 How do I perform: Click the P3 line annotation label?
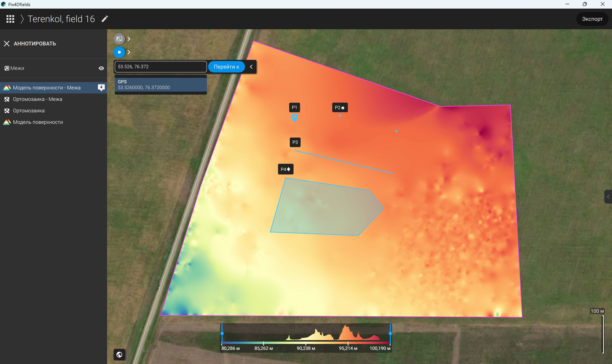tap(295, 142)
